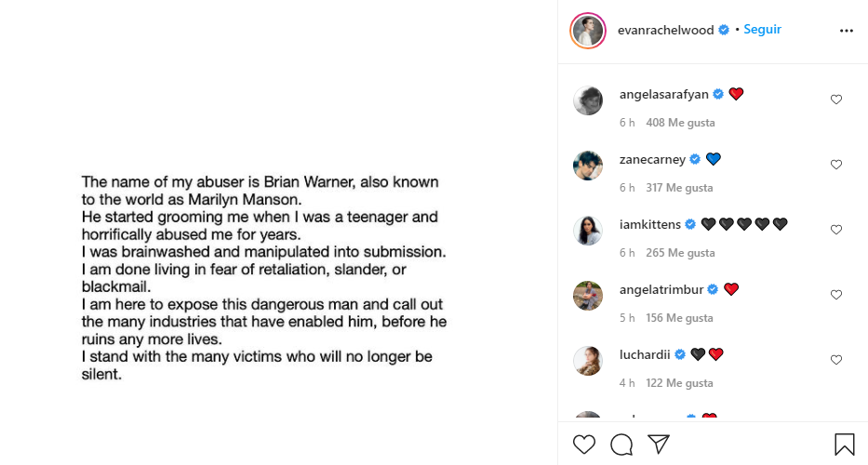Viewport: 868px width, 465px height.
Task: View angelasarafyan's avatar
Action: point(588,100)
